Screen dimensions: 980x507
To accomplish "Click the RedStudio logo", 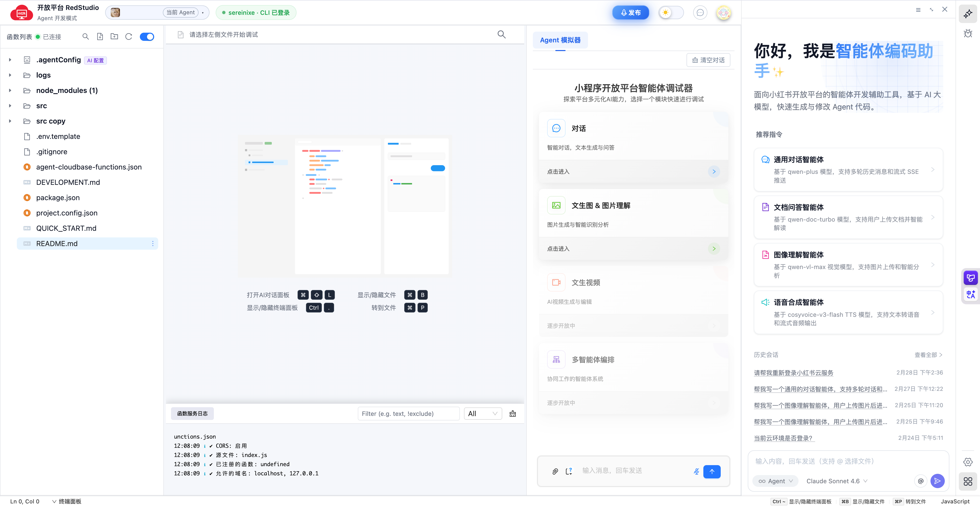I will pyautogui.click(x=22, y=13).
